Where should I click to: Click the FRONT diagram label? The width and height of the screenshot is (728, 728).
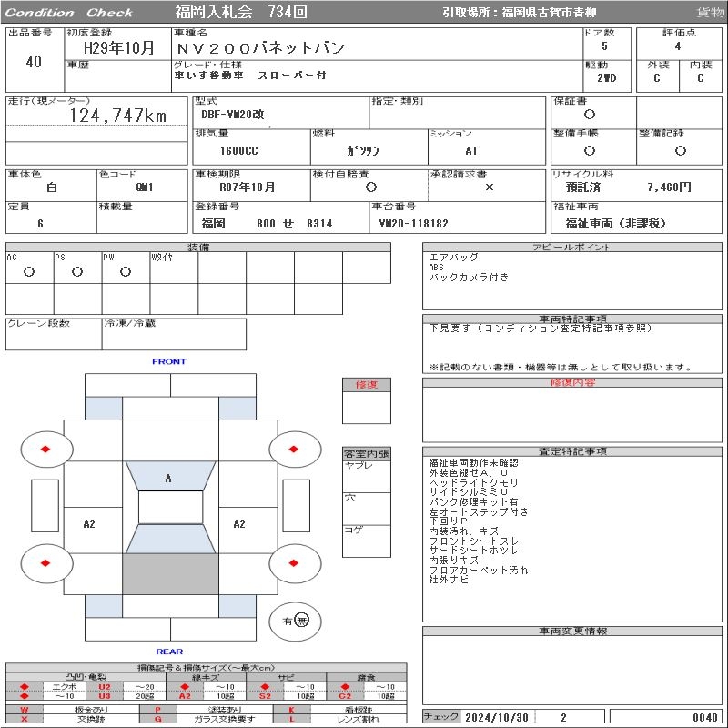click(169, 361)
